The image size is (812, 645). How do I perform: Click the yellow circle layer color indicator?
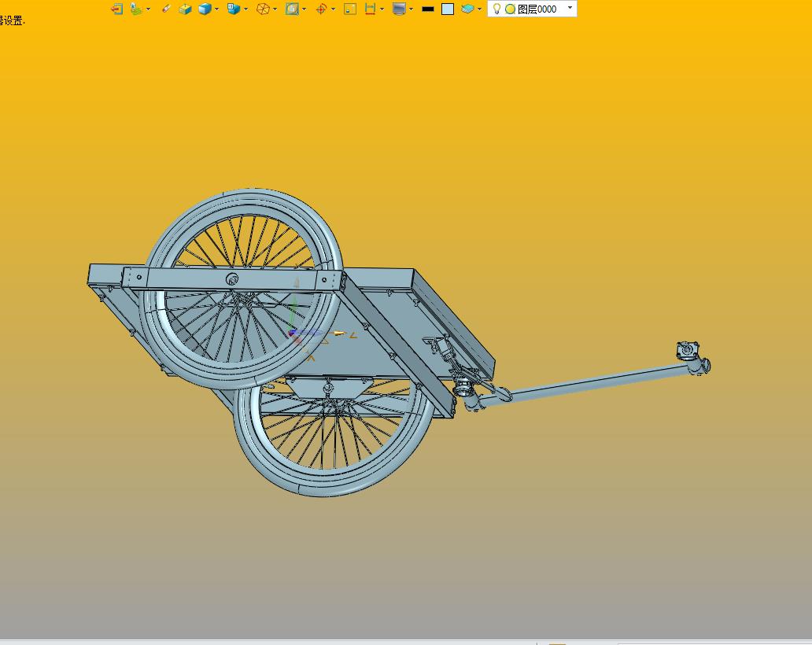(510, 9)
